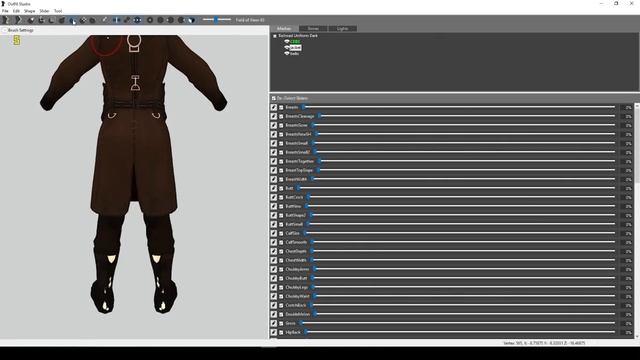Click the pencil edit icon for ButtSmall slider
Screen dimensions: 640x360
(274, 224)
